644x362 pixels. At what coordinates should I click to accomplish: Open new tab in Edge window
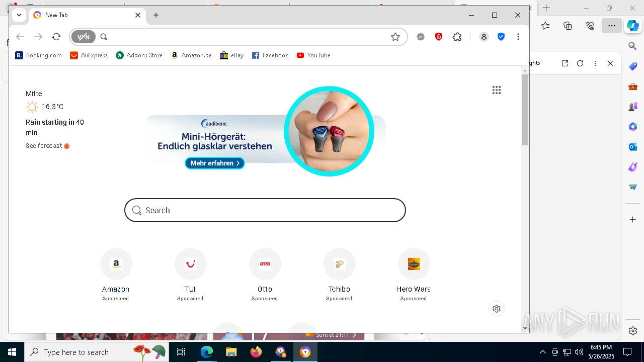(x=546, y=8)
